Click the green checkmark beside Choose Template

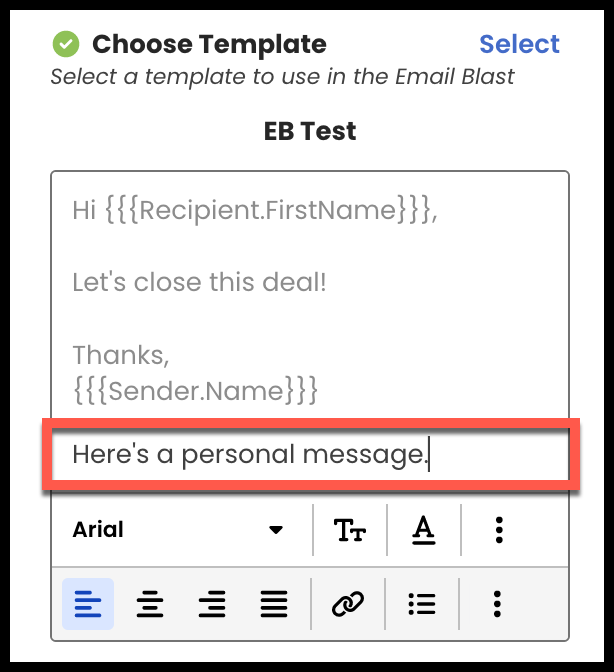tap(66, 44)
